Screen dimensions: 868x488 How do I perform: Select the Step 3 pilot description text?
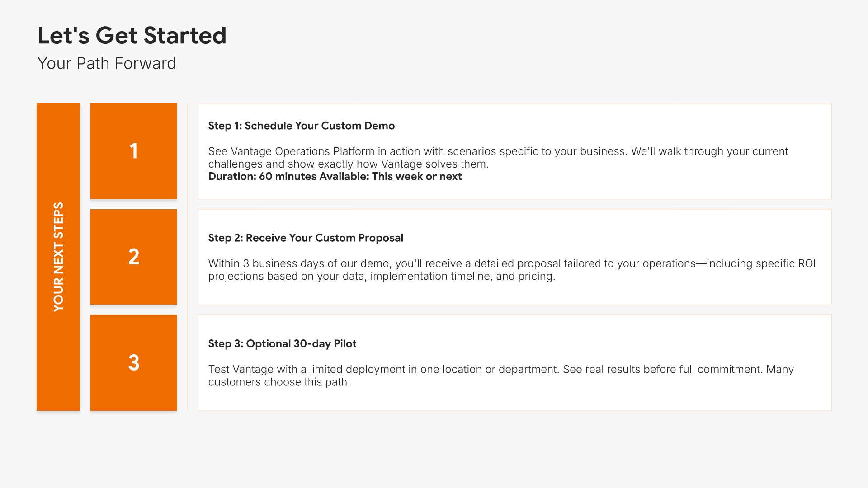pyautogui.click(x=500, y=375)
